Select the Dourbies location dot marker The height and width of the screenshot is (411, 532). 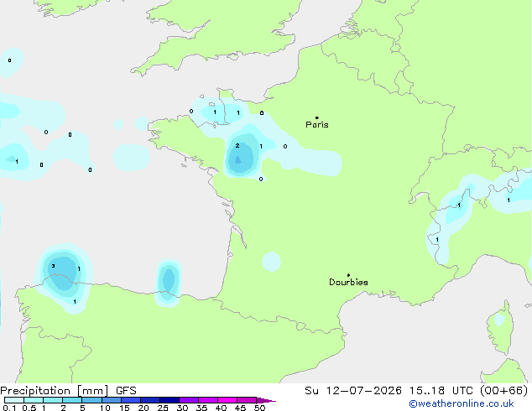point(348,275)
